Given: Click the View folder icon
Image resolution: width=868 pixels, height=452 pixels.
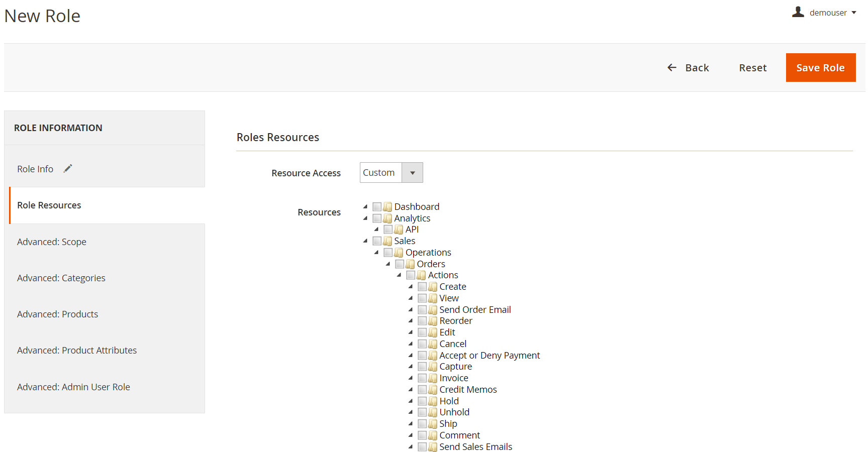Looking at the screenshot, I should (433, 298).
